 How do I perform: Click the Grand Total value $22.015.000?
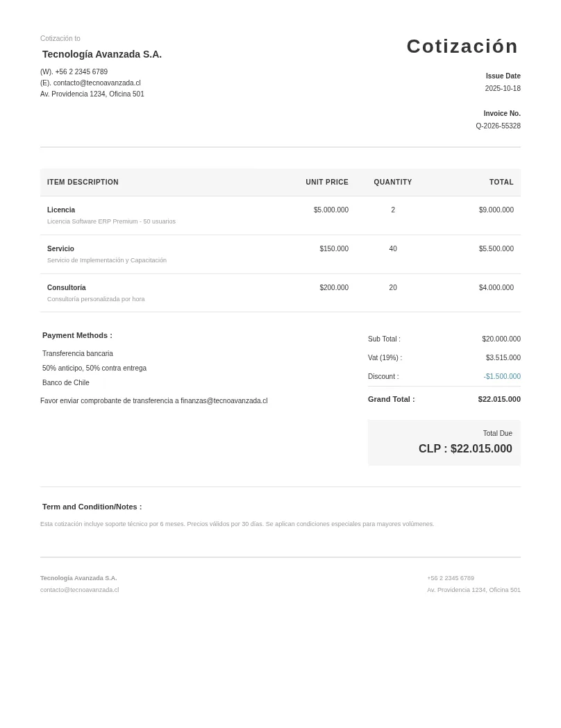(499, 399)
